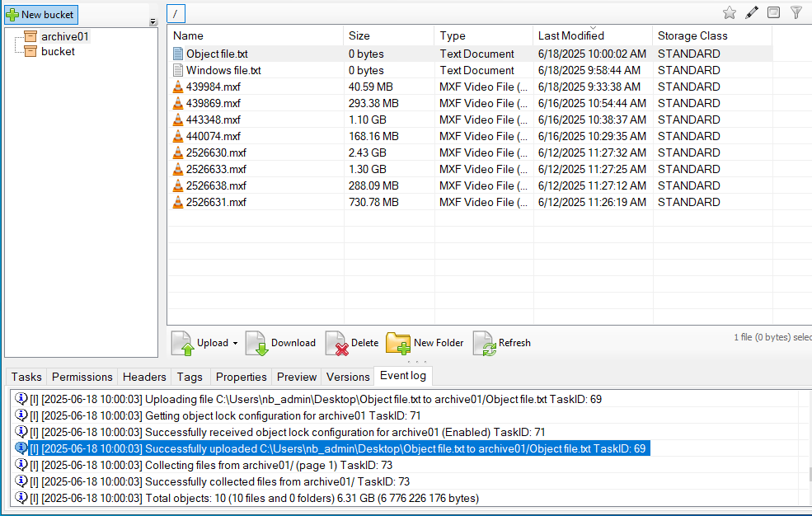Screen dimensions: 812x516
Task: Select log entry Successfully uploaded Object file.txt
Action: coord(331,448)
